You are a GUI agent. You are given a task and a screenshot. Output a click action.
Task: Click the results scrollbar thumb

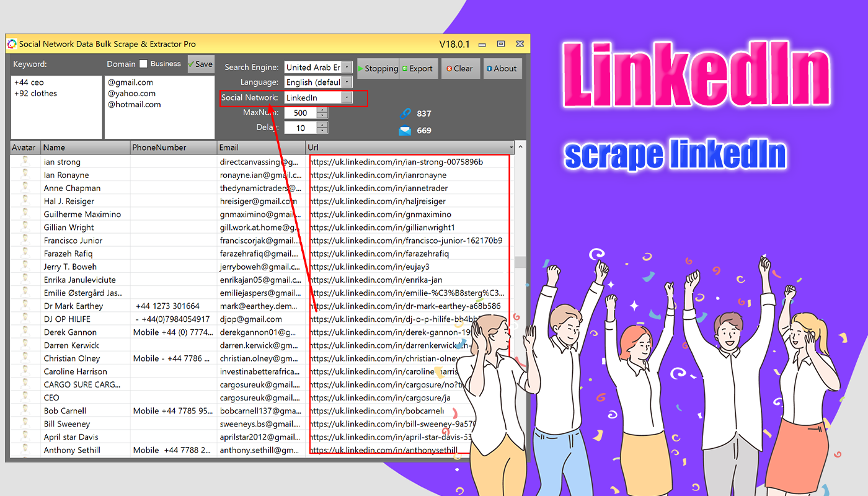pyautogui.click(x=520, y=262)
